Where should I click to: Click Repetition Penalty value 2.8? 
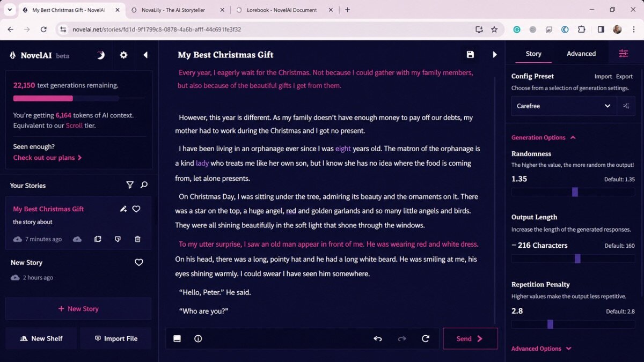[517, 311]
